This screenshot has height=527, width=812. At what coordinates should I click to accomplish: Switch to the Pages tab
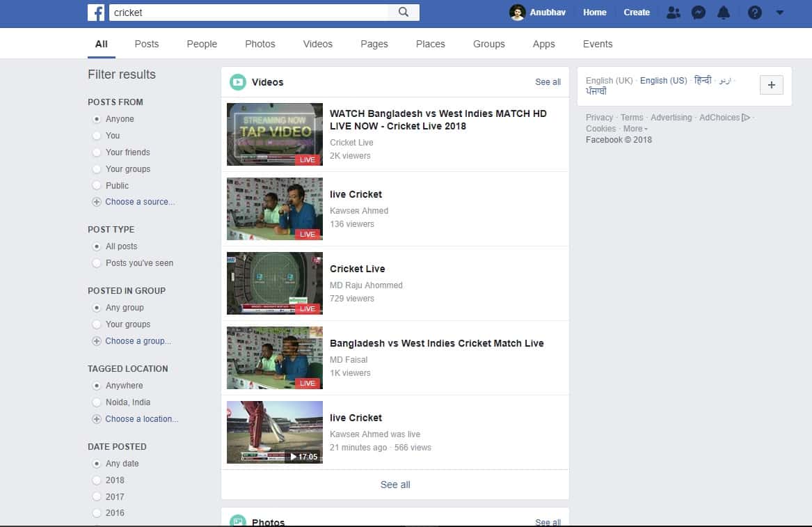(x=374, y=44)
